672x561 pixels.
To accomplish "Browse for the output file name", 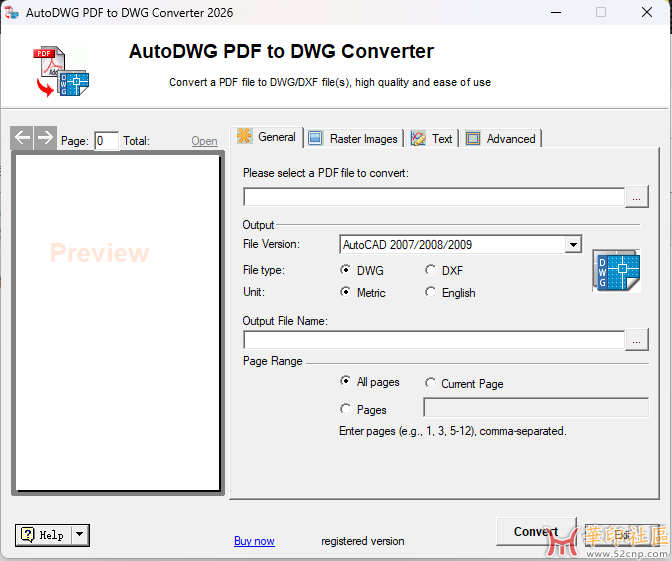I will [x=636, y=340].
